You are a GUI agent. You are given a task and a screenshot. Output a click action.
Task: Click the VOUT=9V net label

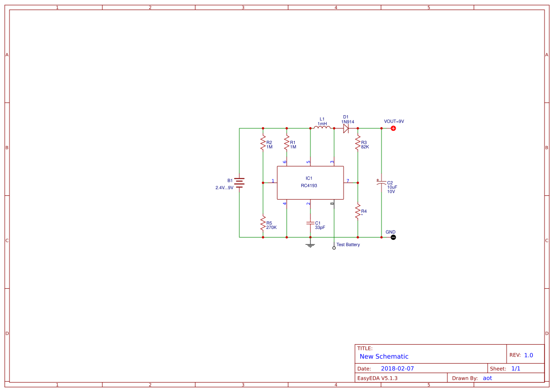pyautogui.click(x=394, y=121)
